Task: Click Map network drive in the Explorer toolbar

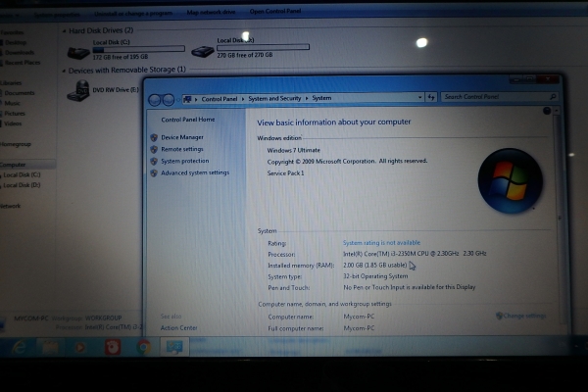Action: pos(211,12)
